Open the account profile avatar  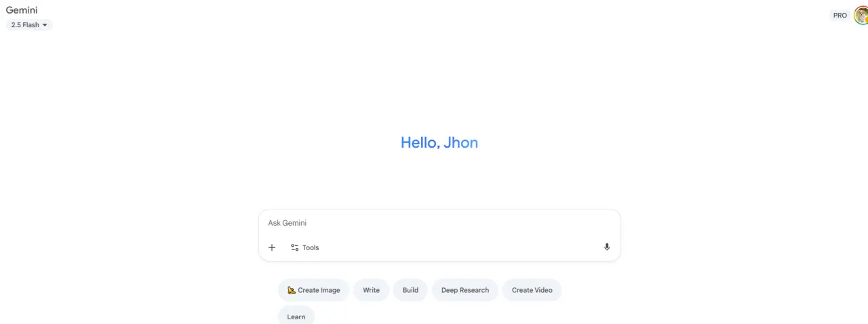point(861,15)
